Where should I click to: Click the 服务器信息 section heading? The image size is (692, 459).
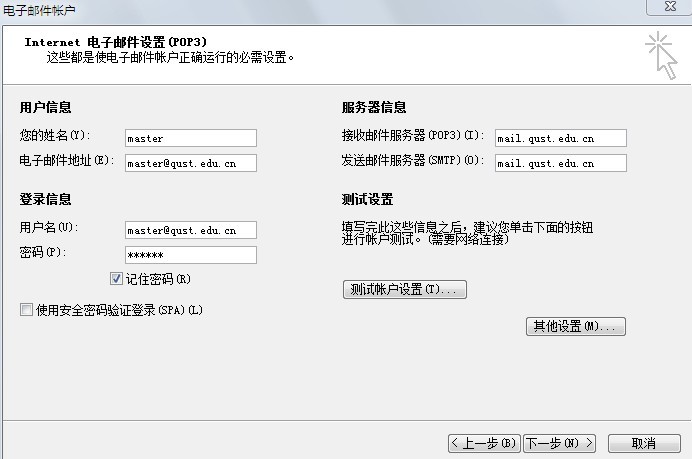[x=373, y=107]
